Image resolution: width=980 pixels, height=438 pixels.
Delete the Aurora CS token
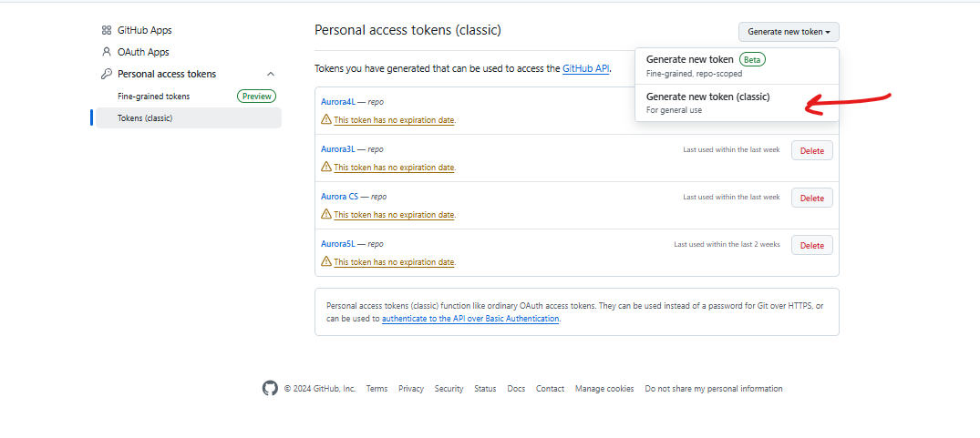pos(811,198)
